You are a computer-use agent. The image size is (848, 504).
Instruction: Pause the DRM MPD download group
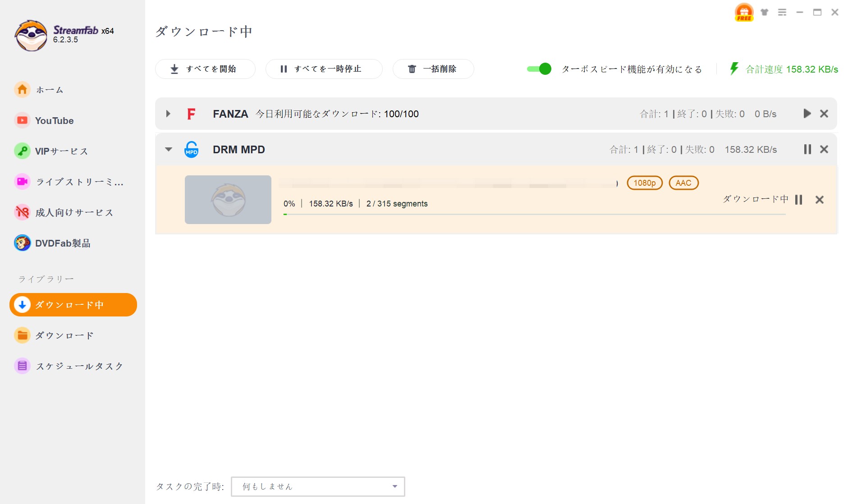point(807,149)
